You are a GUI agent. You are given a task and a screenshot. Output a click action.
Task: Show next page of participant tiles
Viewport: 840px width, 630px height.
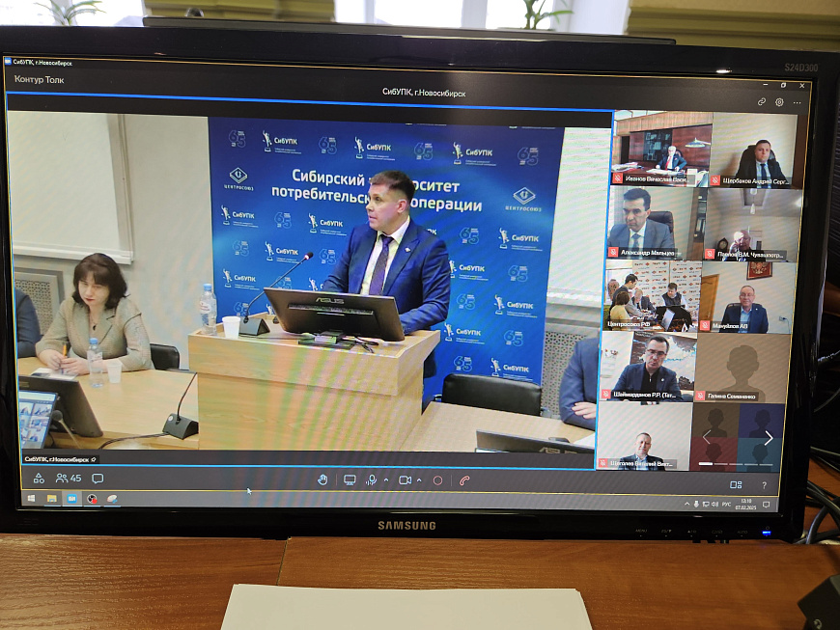pos(769,438)
